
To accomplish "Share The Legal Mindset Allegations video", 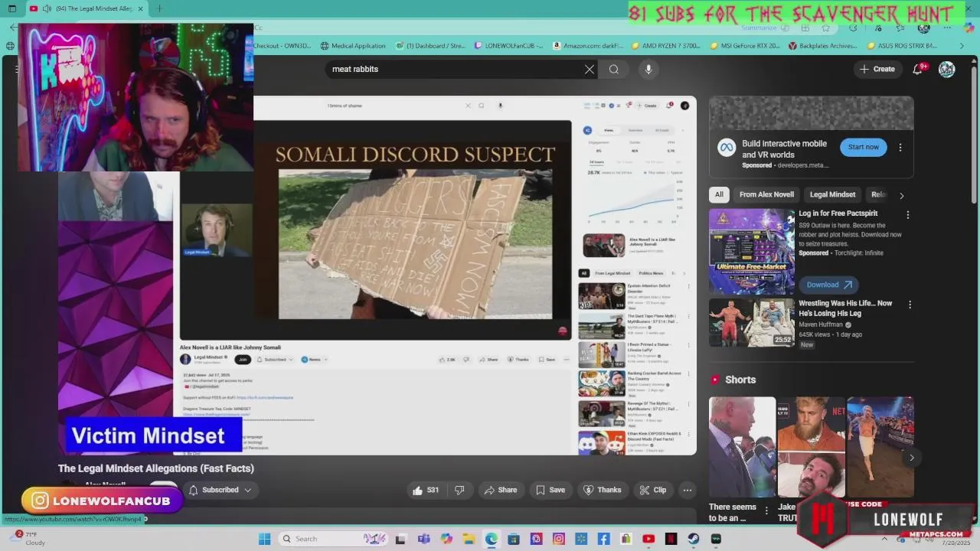I will pyautogui.click(x=500, y=490).
